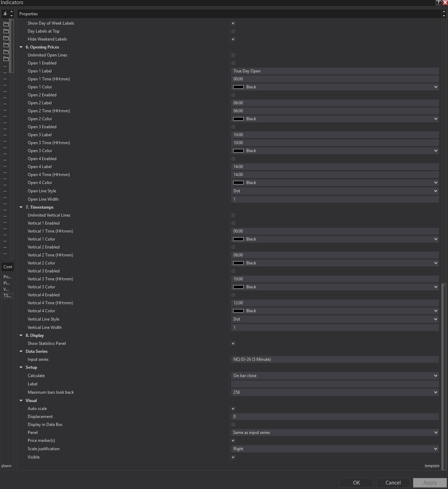This screenshot has height=489, width=448.
Task: Collapse the 8. Display section
Action: click(x=21, y=335)
